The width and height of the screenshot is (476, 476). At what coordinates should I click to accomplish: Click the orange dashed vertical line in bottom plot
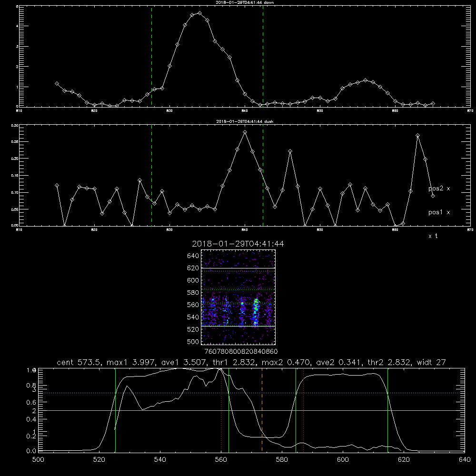coord(262,410)
